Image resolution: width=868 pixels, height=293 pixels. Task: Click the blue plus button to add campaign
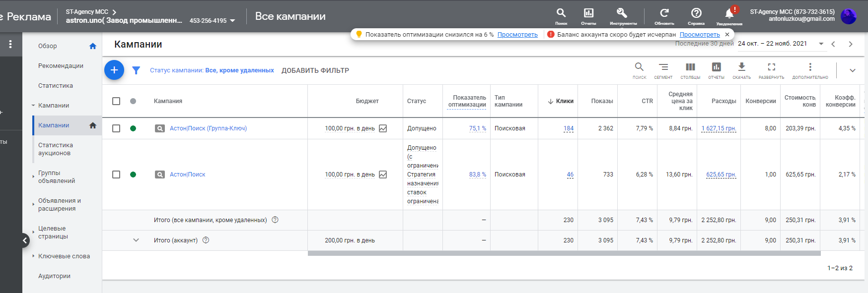pos(114,70)
